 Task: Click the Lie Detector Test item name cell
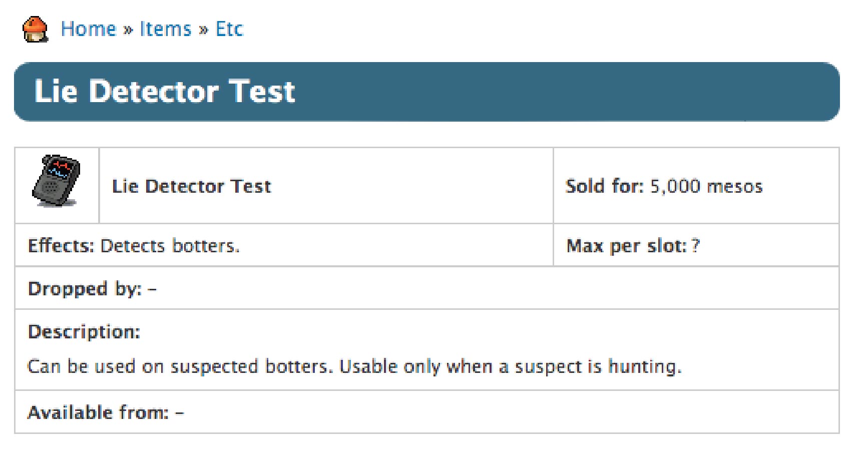click(x=191, y=186)
